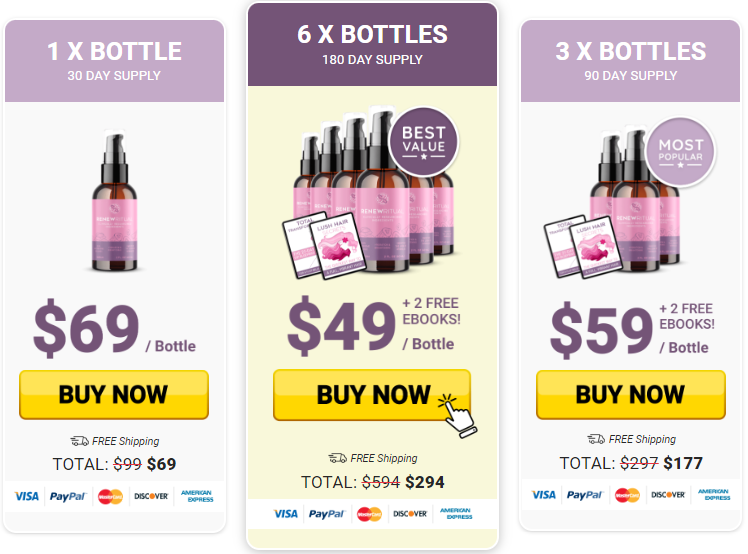Click the Most Popular badge
This screenshot has width=748, height=554.
tap(680, 152)
